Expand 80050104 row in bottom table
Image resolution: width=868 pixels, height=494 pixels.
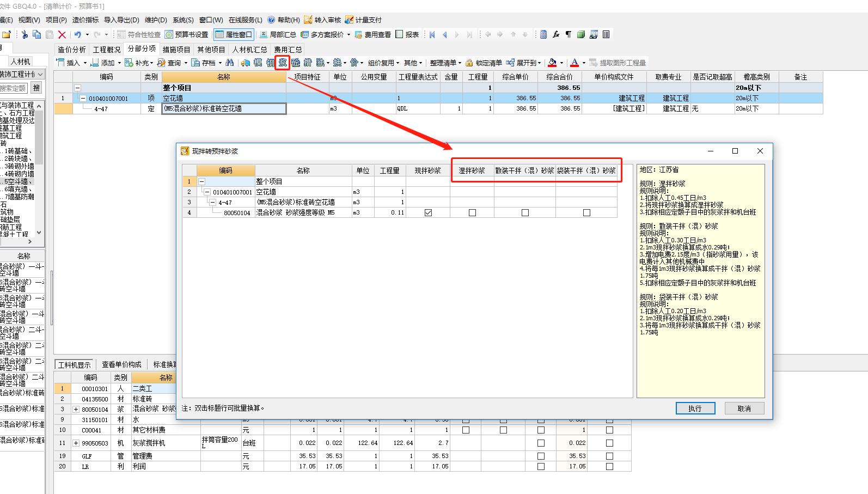pyautogui.click(x=76, y=409)
